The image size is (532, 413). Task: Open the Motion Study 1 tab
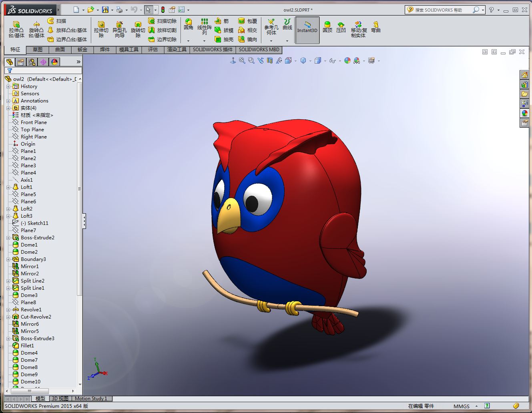point(91,399)
